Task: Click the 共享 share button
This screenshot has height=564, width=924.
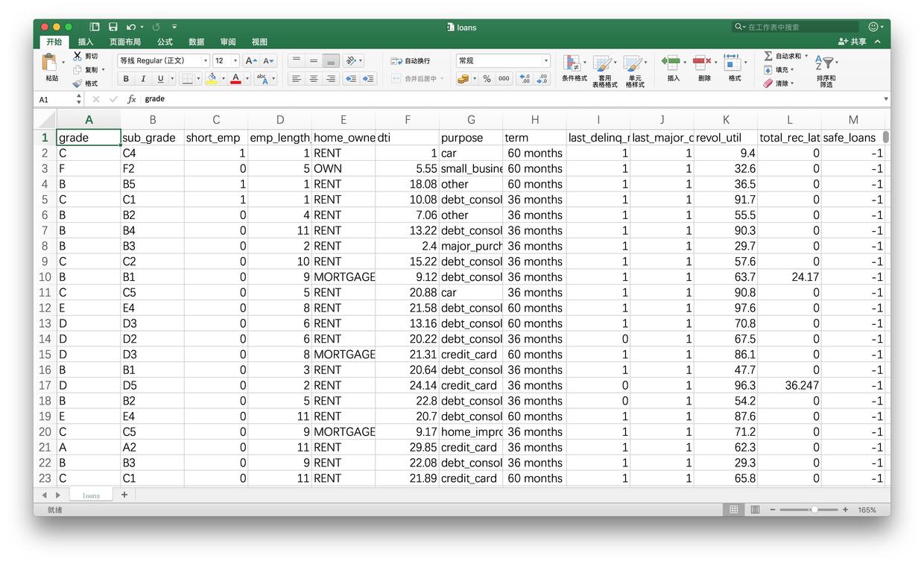Action: tap(852, 42)
